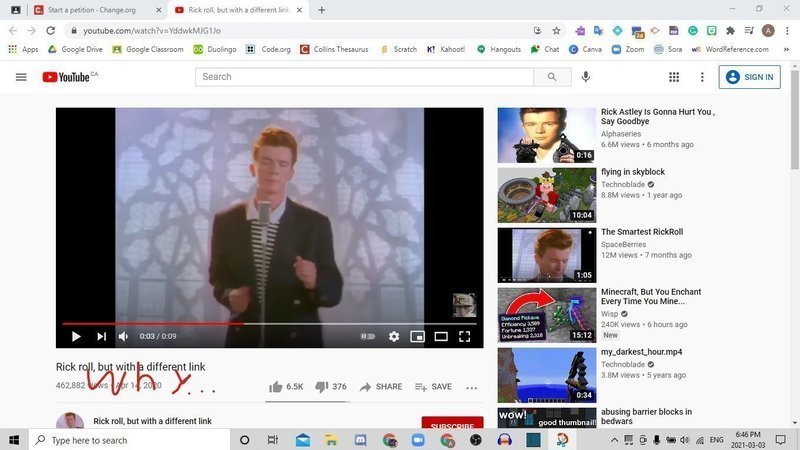
Task: Switch to the Change.org petition tab
Action: tap(92, 10)
